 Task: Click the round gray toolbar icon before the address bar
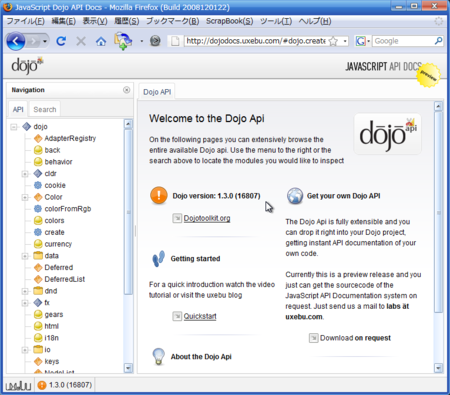coord(155,41)
